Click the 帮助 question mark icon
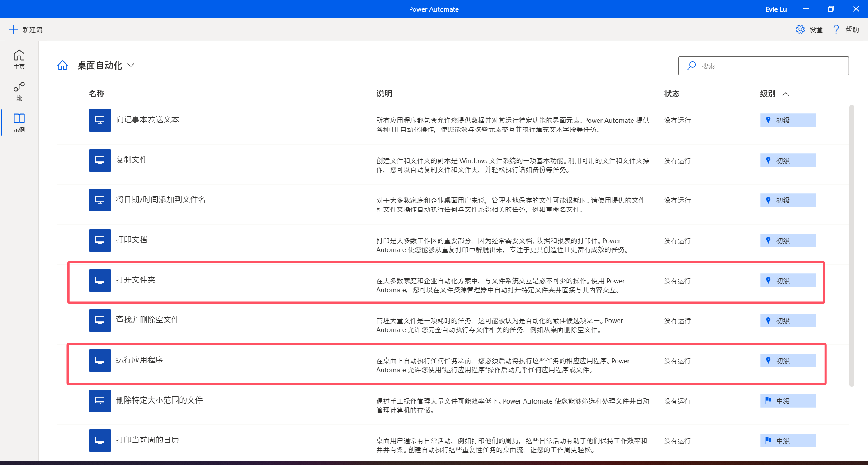 click(x=836, y=29)
